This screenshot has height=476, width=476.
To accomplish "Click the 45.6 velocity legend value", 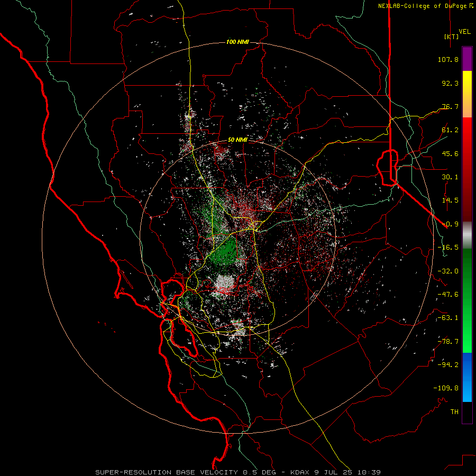I will click(x=450, y=153).
